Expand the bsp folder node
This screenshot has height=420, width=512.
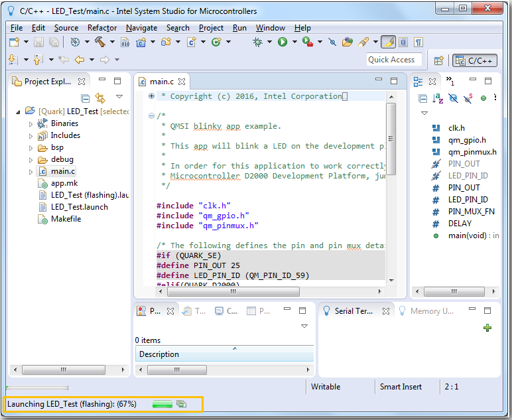(x=31, y=148)
